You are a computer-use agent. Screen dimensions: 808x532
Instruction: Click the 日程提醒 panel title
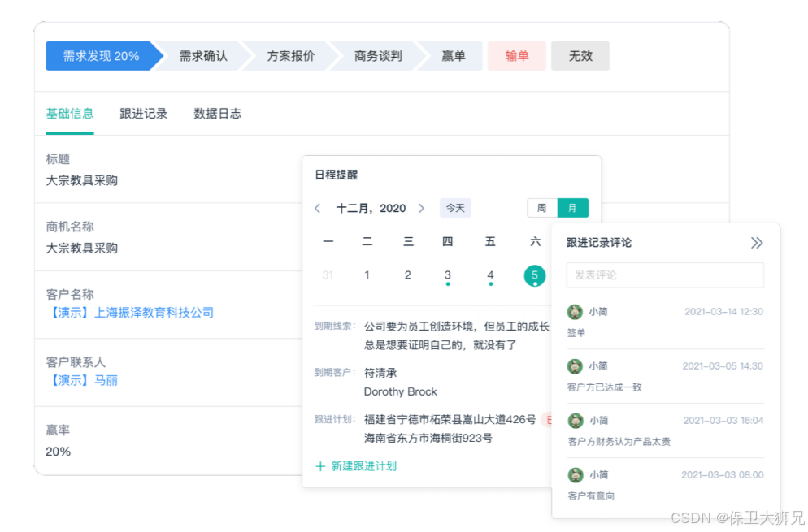336,175
